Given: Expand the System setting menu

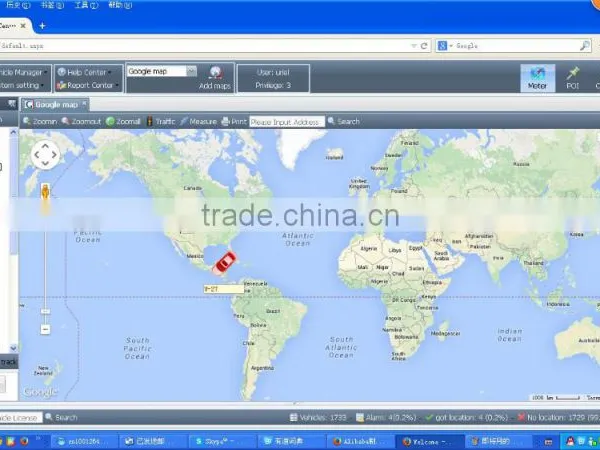Looking at the screenshot, I should click(21, 85).
